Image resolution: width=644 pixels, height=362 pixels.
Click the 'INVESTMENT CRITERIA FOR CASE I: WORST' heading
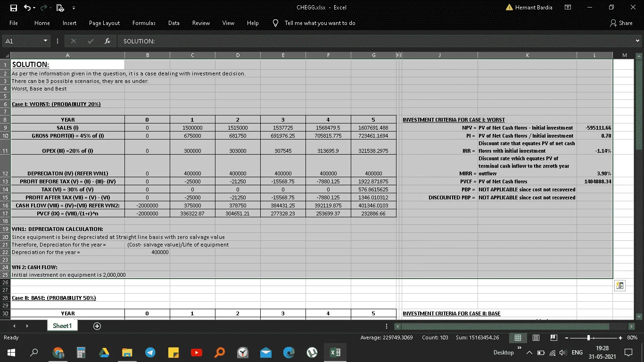pyautogui.click(x=454, y=120)
